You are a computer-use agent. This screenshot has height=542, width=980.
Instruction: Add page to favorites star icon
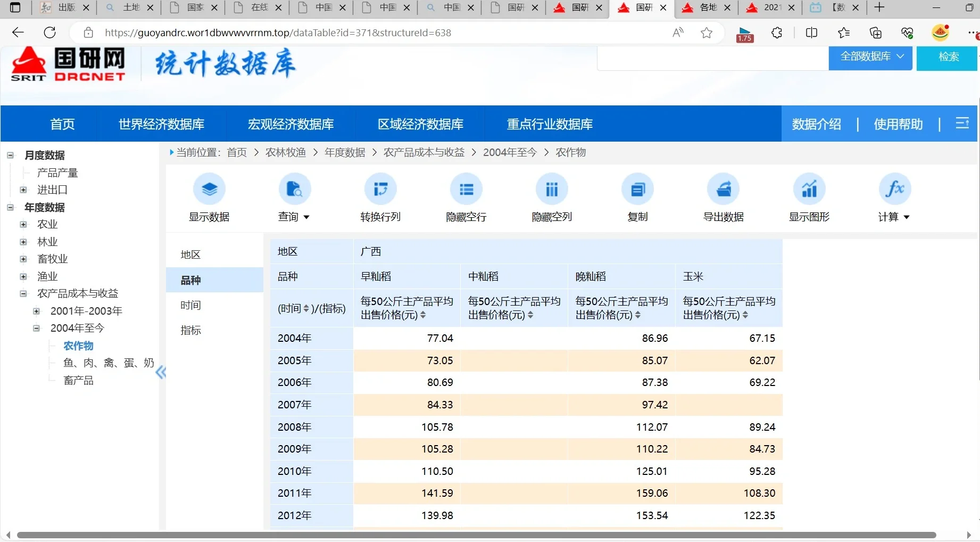point(707,33)
